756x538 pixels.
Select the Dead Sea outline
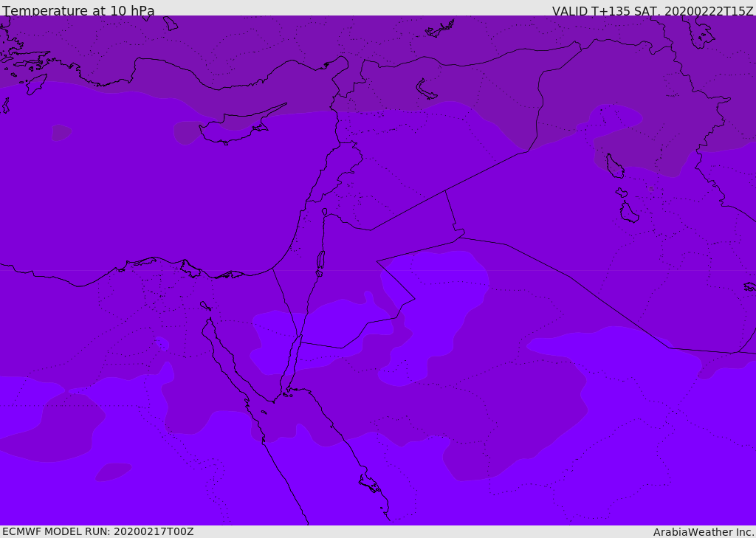pyautogui.click(x=320, y=261)
